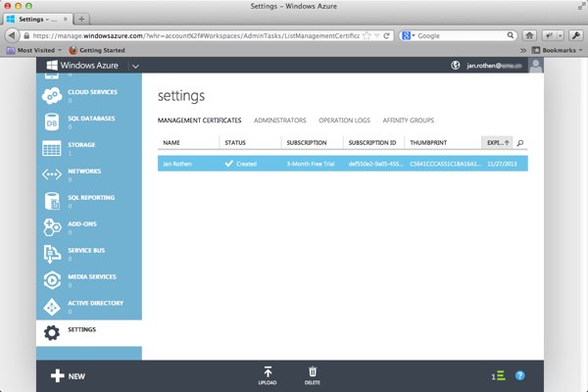The image size is (588, 392).
Task: Switch to the Affinity Groups tab
Action: click(x=408, y=121)
